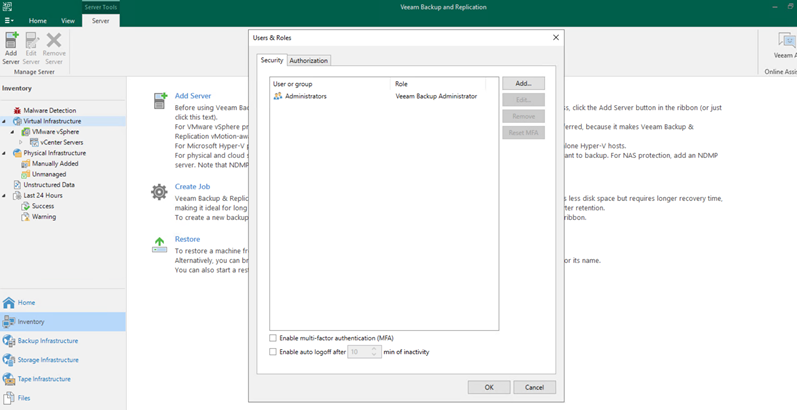Click the Restore arrow icon
The width and height of the screenshot is (797, 410).
tap(159, 245)
